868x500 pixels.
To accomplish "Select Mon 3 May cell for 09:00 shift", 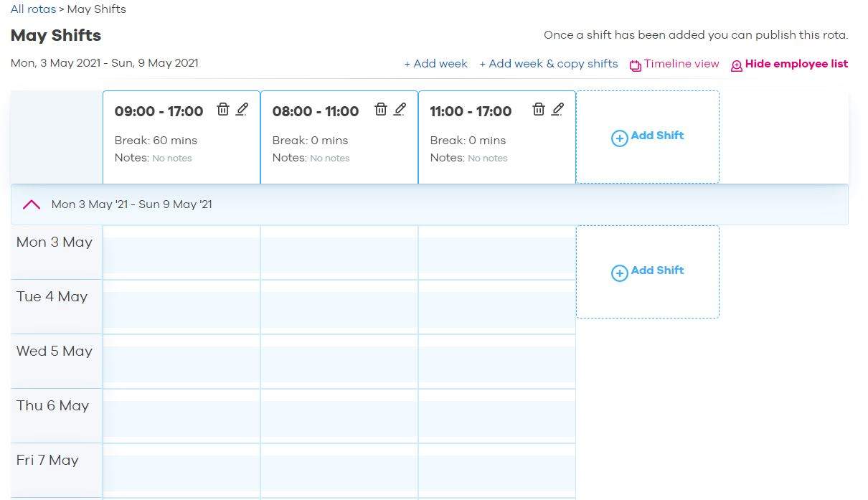I will (x=181, y=253).
